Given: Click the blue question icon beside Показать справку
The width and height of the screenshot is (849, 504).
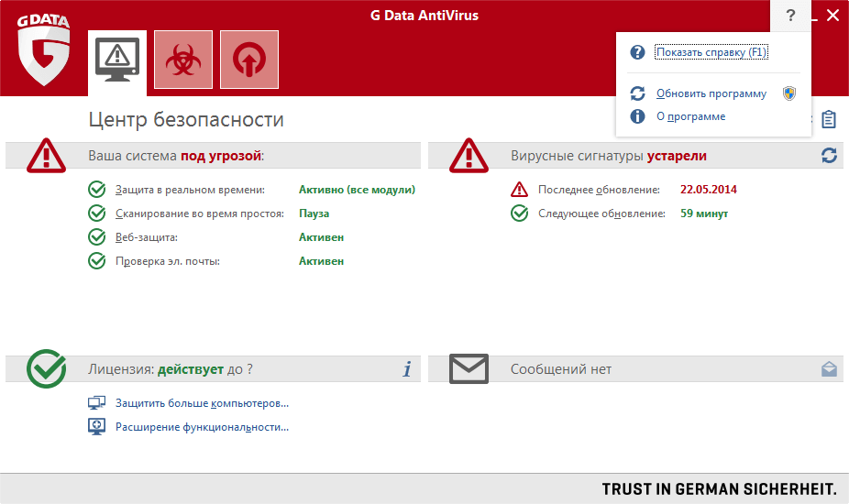Looking at the screenshot, I should coord(637,52).
